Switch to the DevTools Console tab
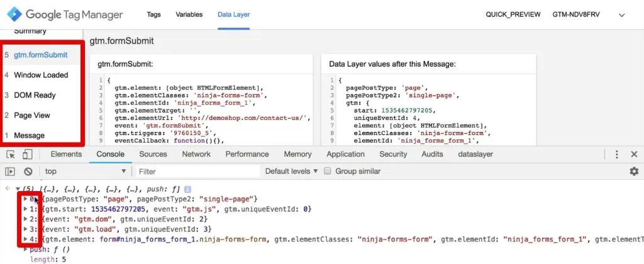Viewport: 644px width, 264px height. coord(111,155)
